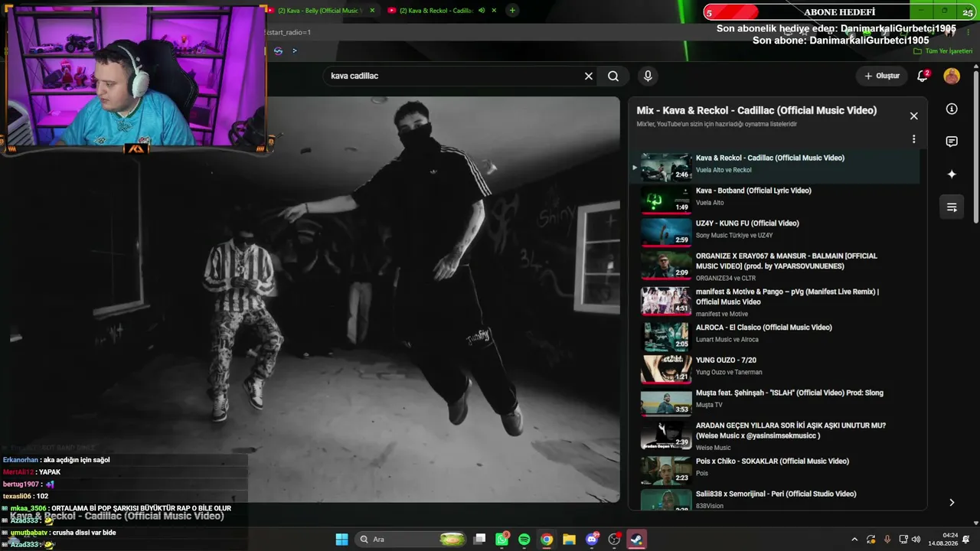Click the sparkle icon in right sidebar
980x551 pixels.
952,174
